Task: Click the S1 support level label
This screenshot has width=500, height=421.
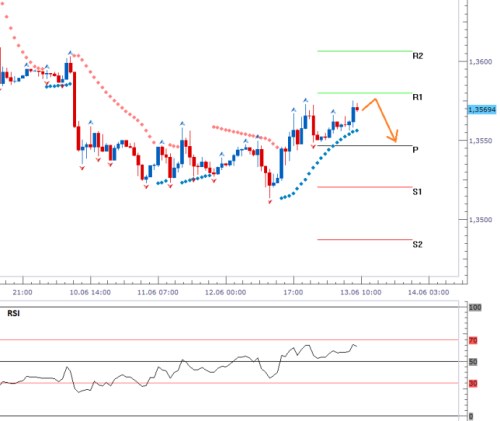Action: 417,192
